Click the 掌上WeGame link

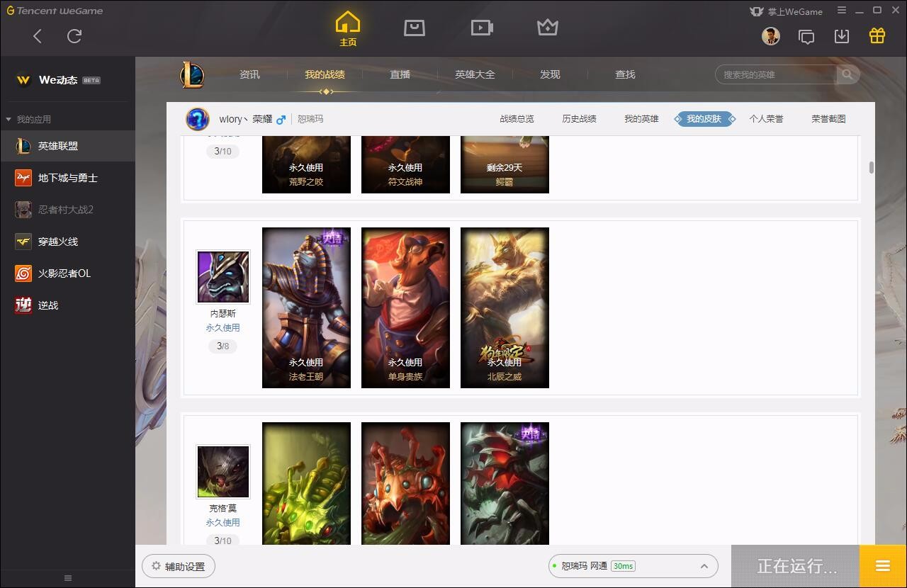786,11
